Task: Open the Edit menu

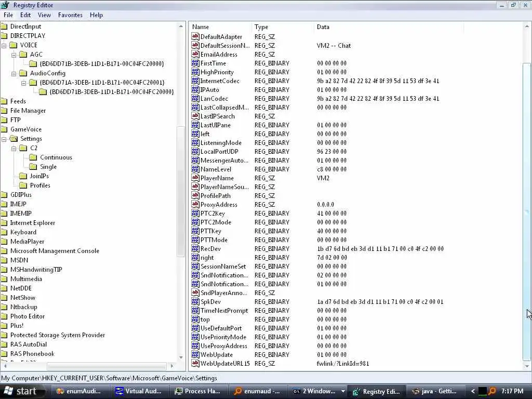Action: (x=25, y=15)
